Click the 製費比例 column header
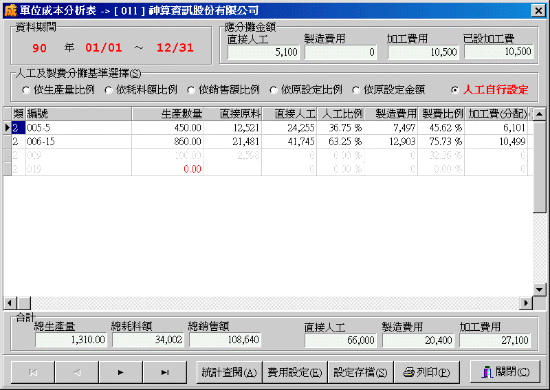The width and height of the screenshot is (550, 390). click(441, 114)
